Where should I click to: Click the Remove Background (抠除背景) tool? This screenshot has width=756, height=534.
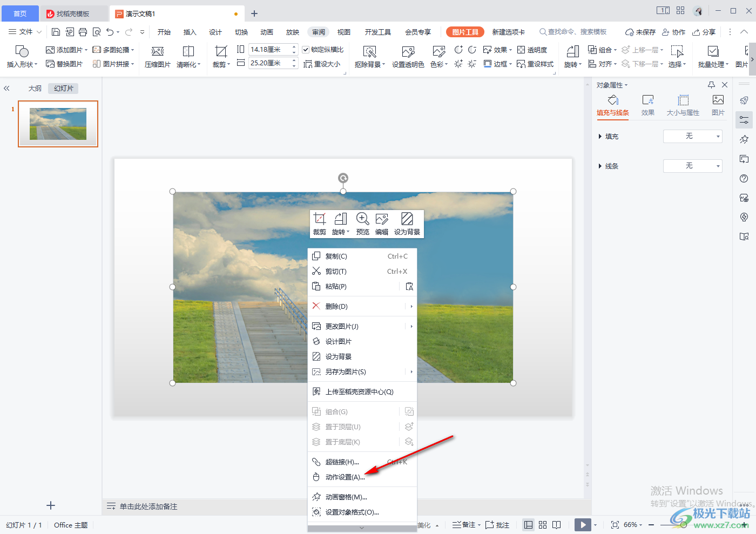[x=370, y=56]
